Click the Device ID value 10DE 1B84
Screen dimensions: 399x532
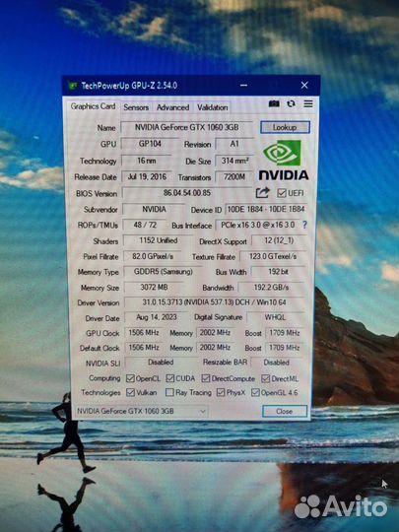click(266, 209)
